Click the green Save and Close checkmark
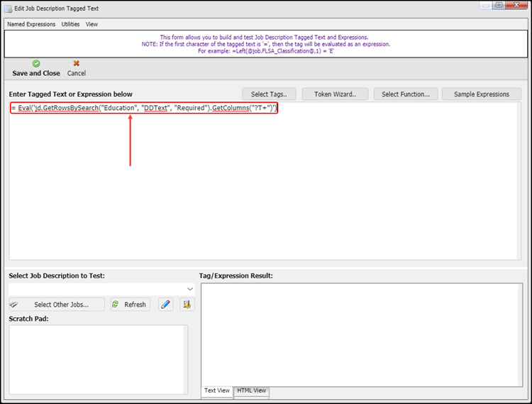Screen dimensions: 532x404 click(x=36, y=64)
